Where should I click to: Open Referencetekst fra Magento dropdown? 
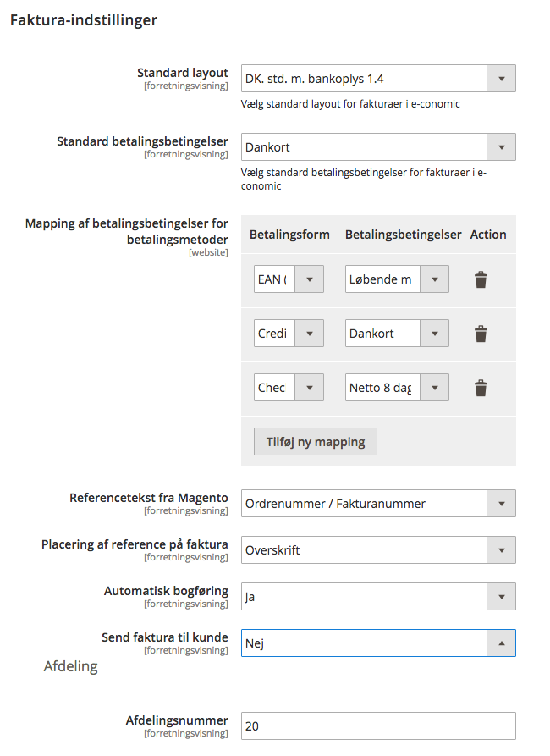(x=377, y=504)
